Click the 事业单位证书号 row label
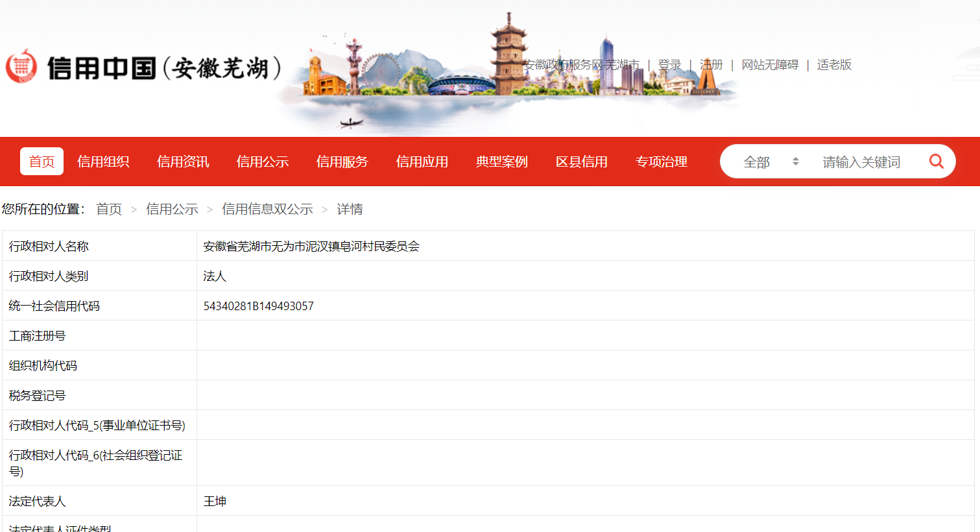This screenshot has width=980, height=532. 97,426
